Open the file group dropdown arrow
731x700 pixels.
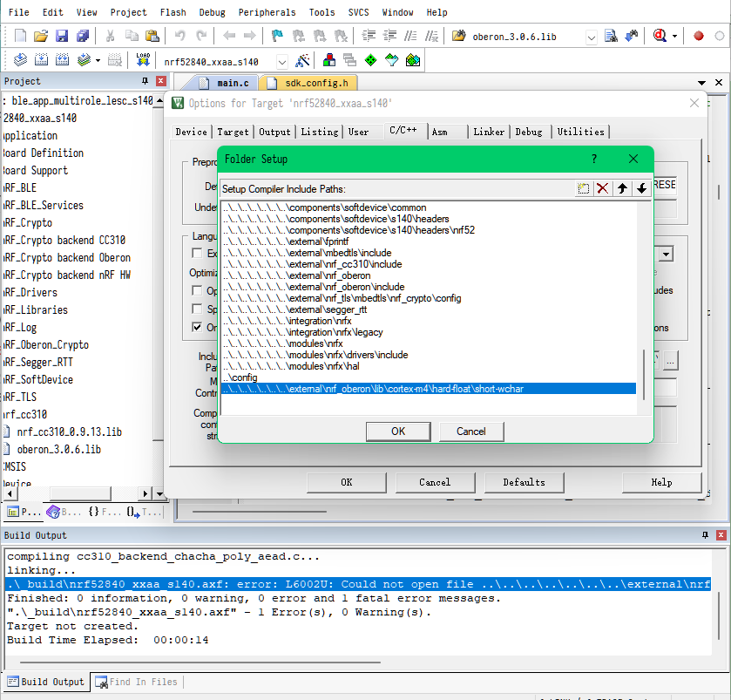(702, 81)
